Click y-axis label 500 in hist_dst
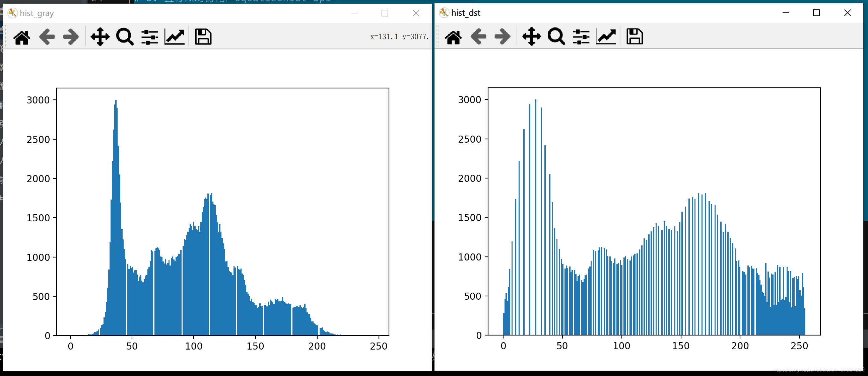Screen dimensions: 868x376 pyautogui.click(x=473, y=296)
